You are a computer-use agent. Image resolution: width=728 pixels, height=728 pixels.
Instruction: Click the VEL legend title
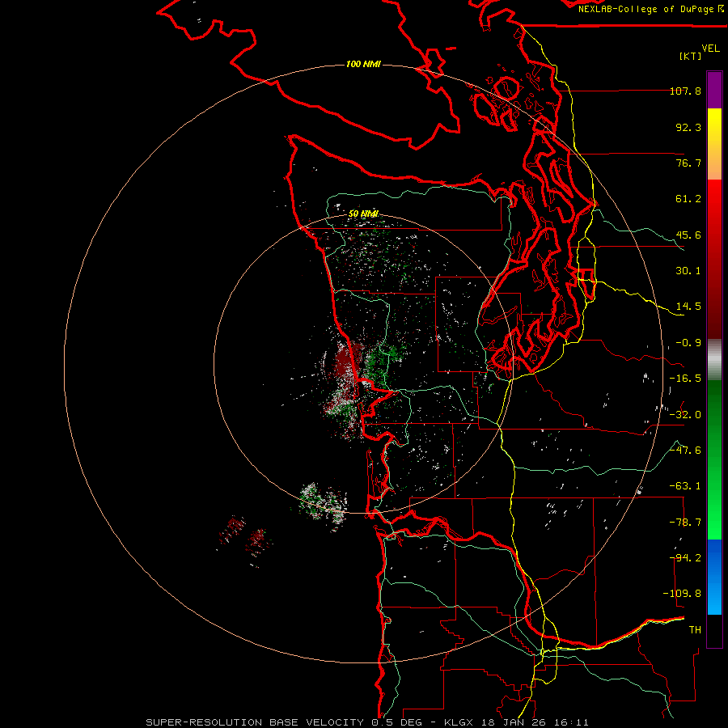pos(710,49)
